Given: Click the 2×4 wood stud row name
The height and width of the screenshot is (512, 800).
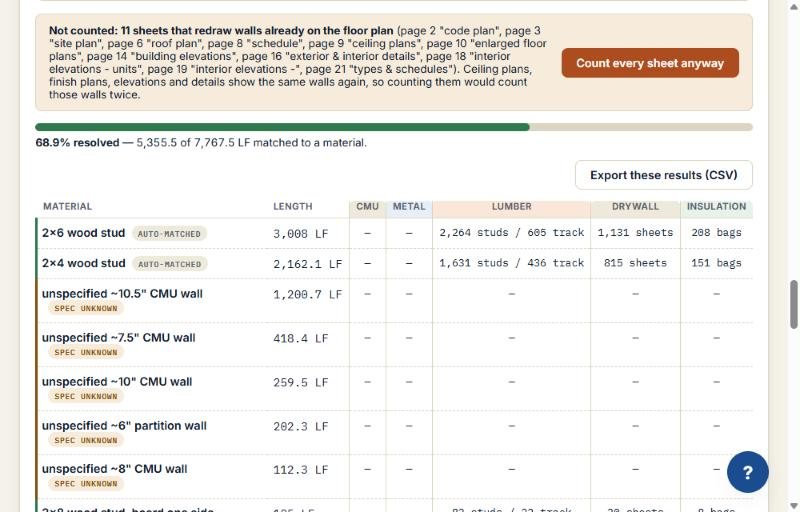Looking at the screenshot, I should [x=83, y=263].
